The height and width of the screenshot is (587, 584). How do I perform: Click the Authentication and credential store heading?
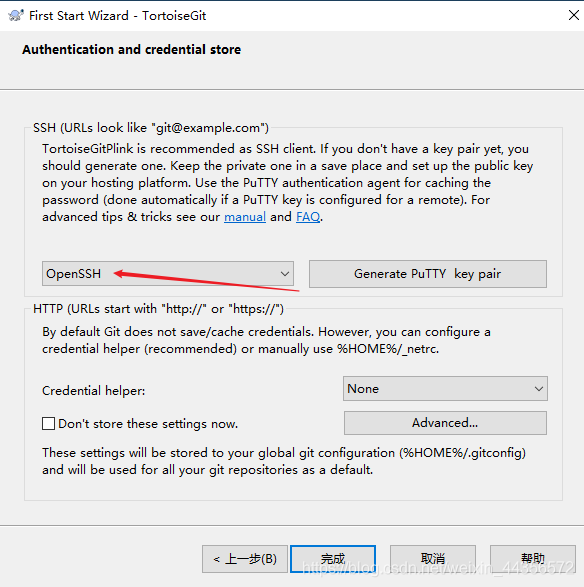point(131,49)
